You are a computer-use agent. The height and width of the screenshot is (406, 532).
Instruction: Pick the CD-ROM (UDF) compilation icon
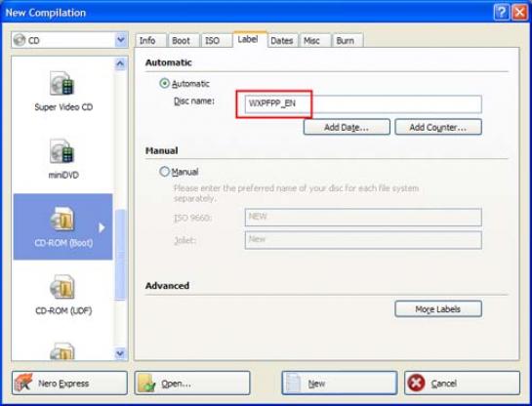(x=62, y=287)
